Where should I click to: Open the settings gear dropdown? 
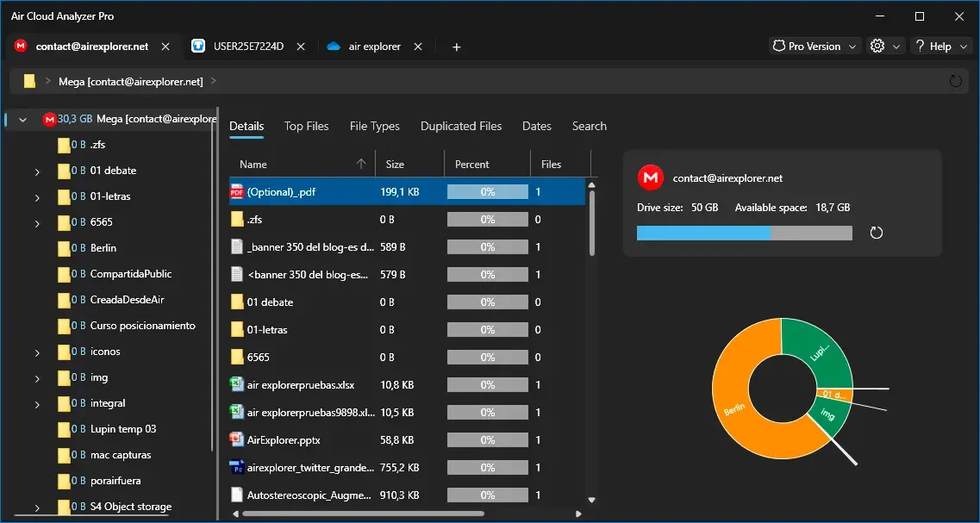885,47
